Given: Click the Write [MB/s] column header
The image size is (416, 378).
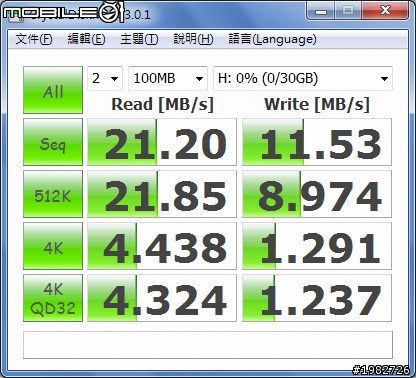Looking at the screenshot, I should [317, 105].
